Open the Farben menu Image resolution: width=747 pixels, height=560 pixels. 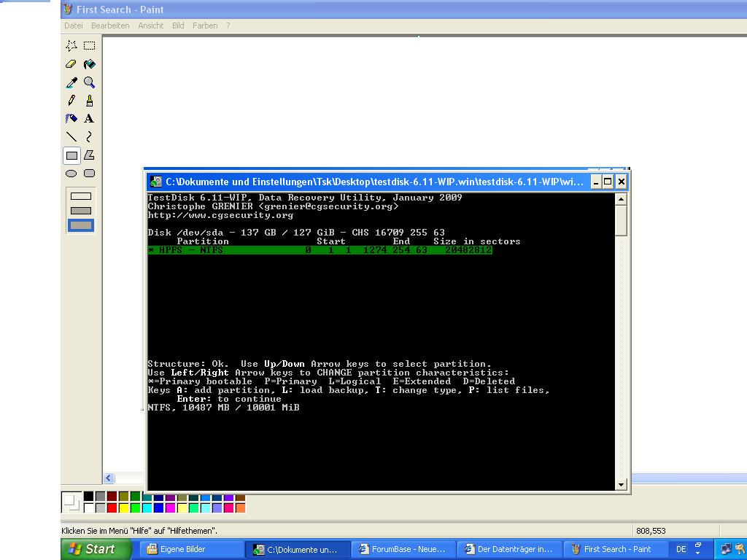tap(205, 26)
